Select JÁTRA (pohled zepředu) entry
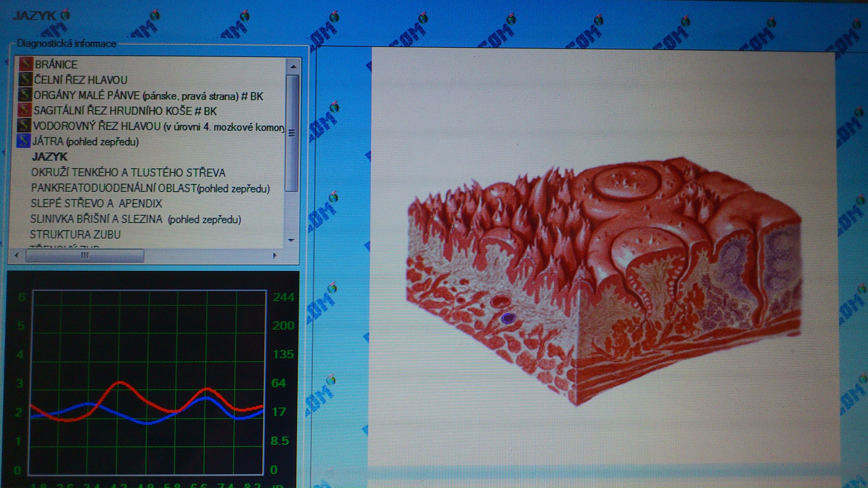868x488 pixels. tap(85, 142)
